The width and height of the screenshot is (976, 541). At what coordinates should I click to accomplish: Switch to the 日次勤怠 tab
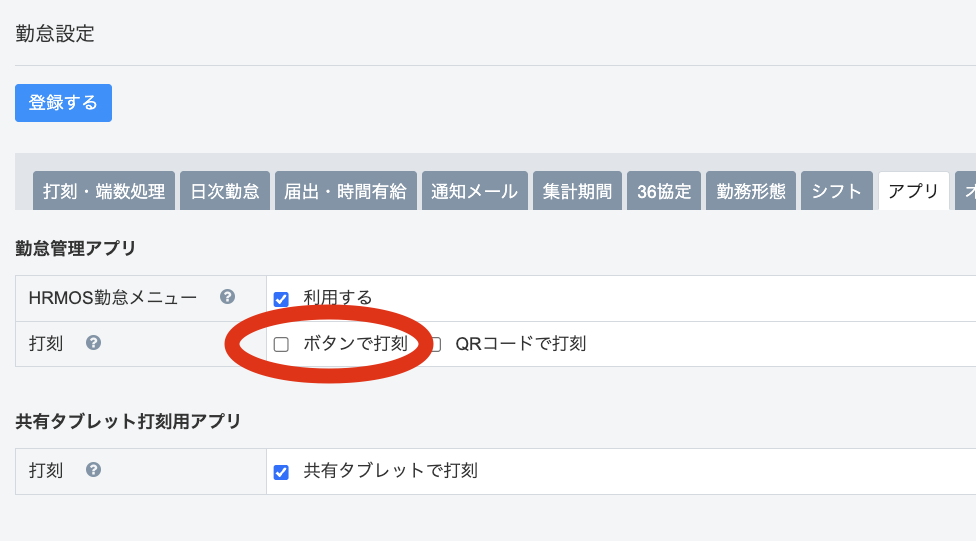225,191
